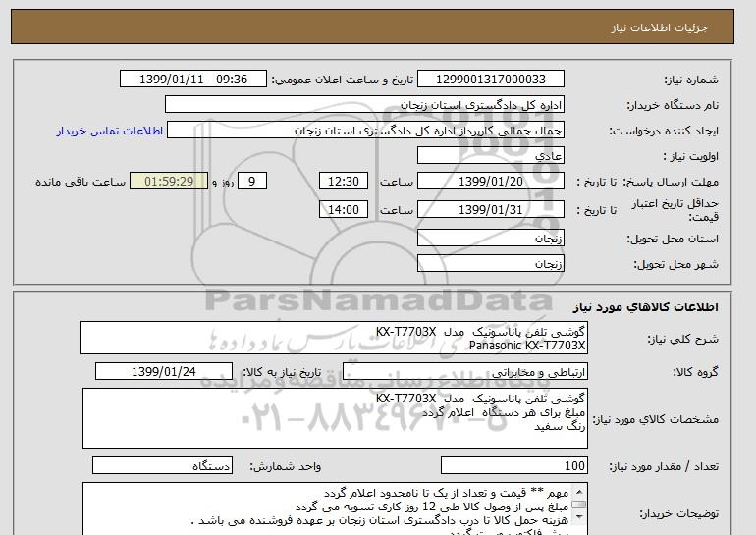Select the priority field showing عادی
This screenshot has width=756, height=535.
(490, 156)
